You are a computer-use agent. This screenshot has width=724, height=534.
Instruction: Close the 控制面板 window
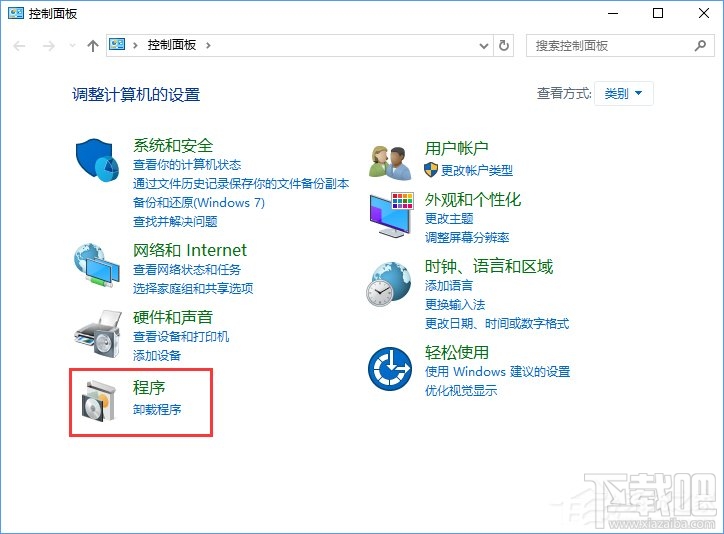pyautogui.click(x=703, y=13)
